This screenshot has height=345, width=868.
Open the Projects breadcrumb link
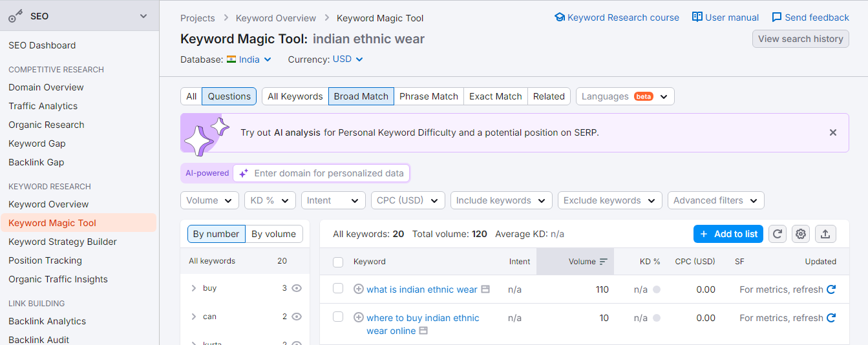coord(198,18)
